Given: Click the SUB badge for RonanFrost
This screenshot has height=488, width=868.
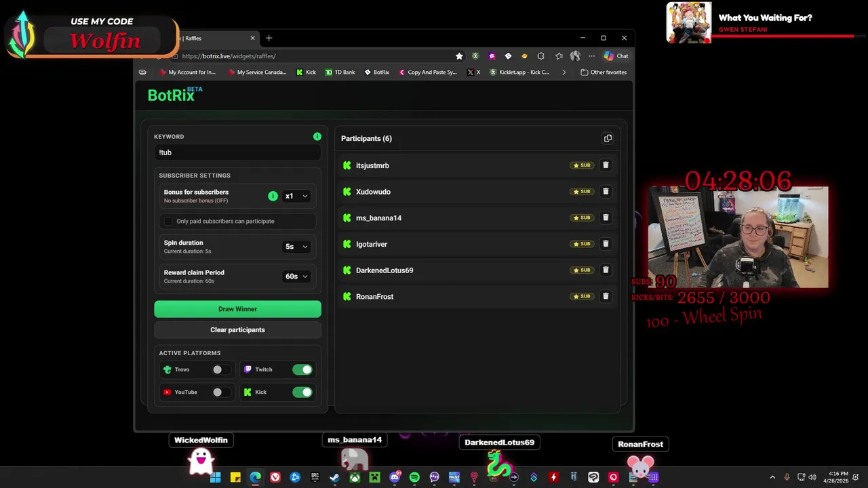Looking at the screenshot, I should (x=582, y=296).
